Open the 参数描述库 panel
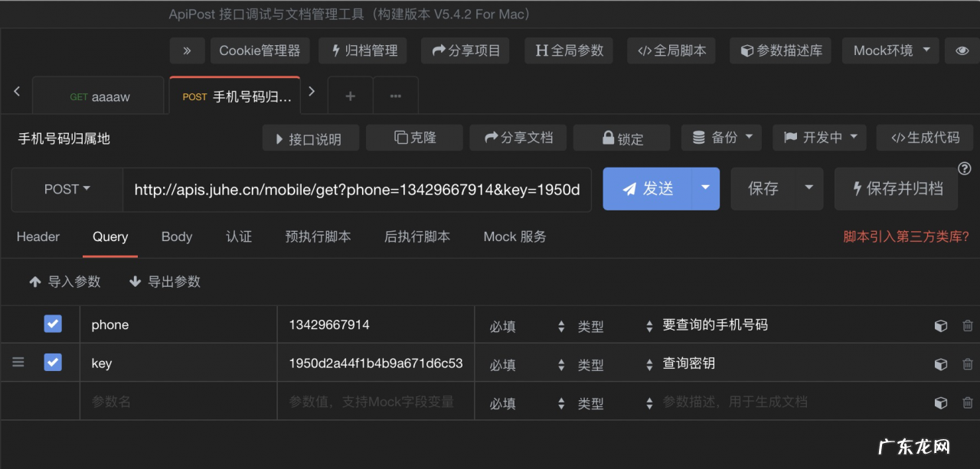 click(780, 50)
